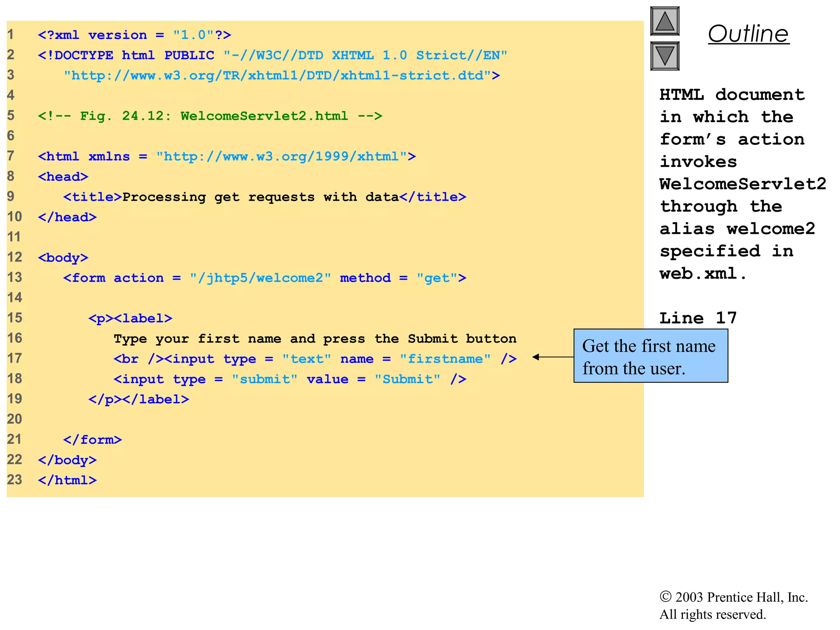840x630 pixels.
Task: Click the 'Line 17' outline note
Action: [698, 318]
